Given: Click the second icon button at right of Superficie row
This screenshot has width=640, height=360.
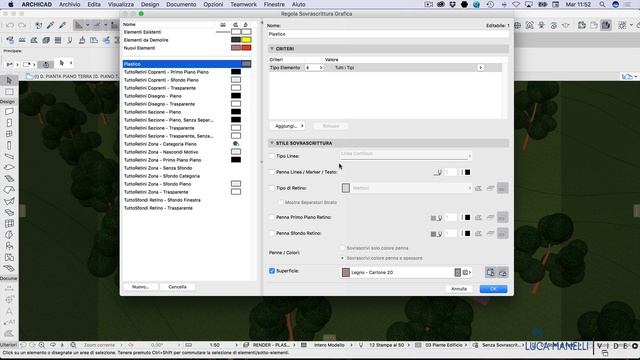Looking at the screenshot, I should [503, 272].
